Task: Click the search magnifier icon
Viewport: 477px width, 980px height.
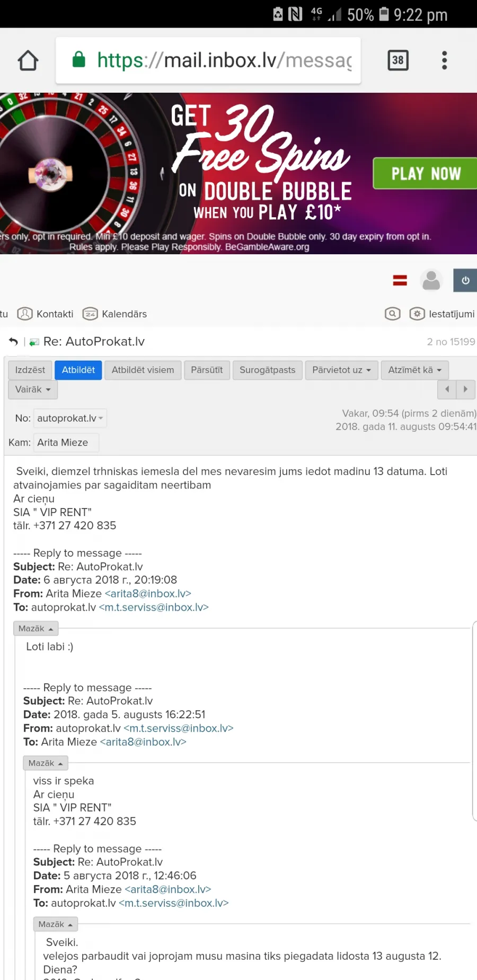Action: 392,314
